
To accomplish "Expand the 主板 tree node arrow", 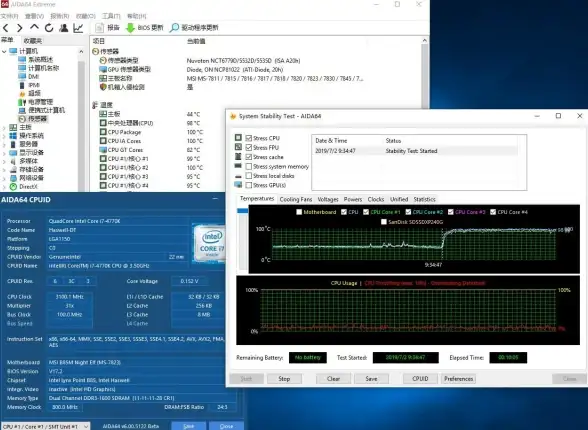I will pyautogui.click(x=4, y=127).
